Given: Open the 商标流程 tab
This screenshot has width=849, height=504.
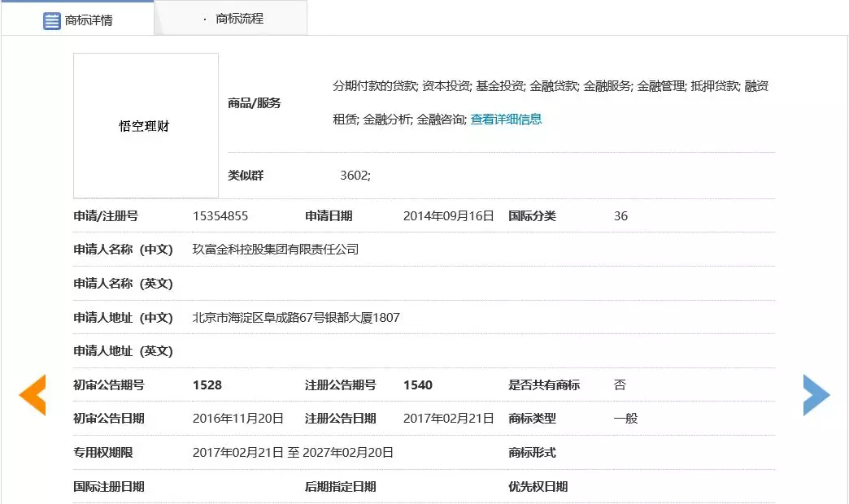Looking at the screenshot, I should [x=239, y=18].
